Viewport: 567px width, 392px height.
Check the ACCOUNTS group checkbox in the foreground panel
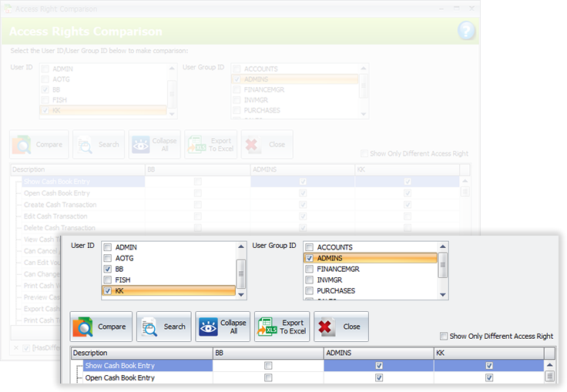[309, 247]
